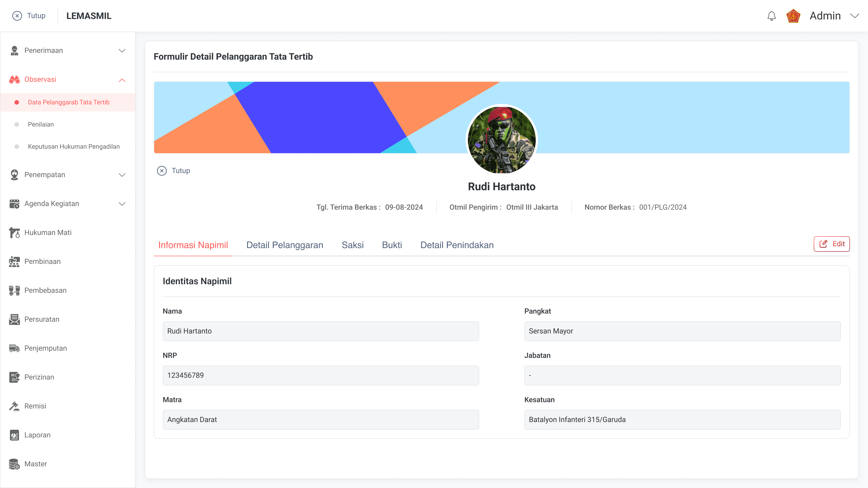Open the Admin user dropdown arrow
The width and height of the screenshot is (868, 488).
click(x=854, y=16)
